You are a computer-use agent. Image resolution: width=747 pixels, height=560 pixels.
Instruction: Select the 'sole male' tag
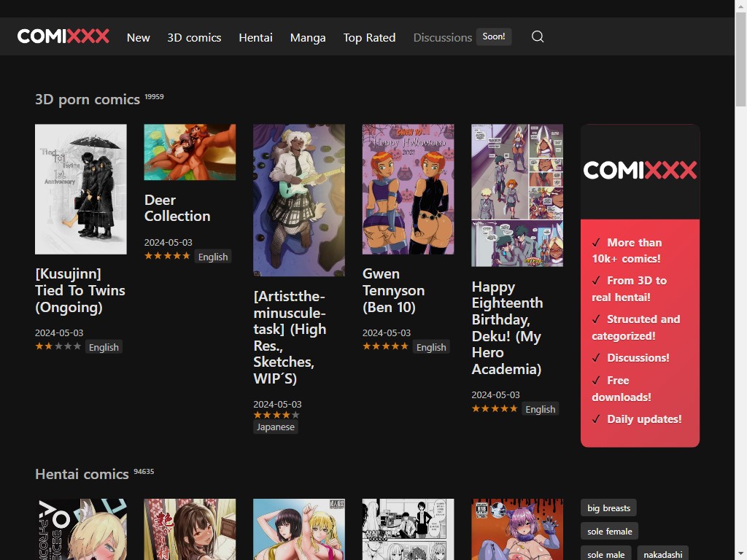tap(605, 554)
